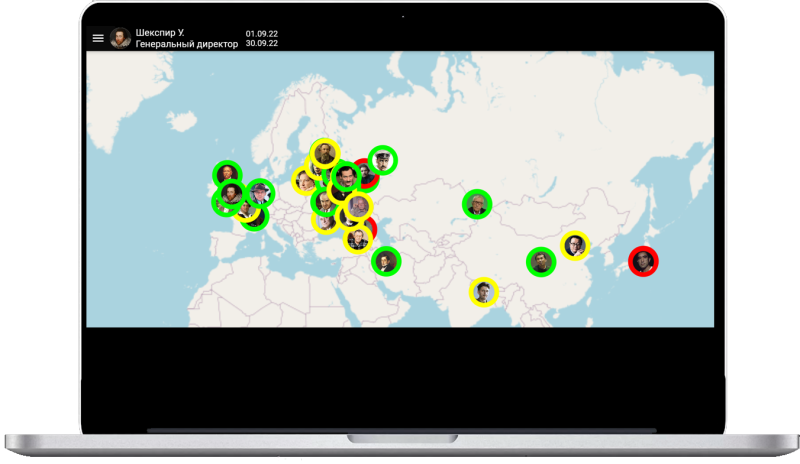Image resolution: width=800 pixels, height=464 pixels.
Task: Open the red-ringed marker over Japan
Action: pos(643,261)
